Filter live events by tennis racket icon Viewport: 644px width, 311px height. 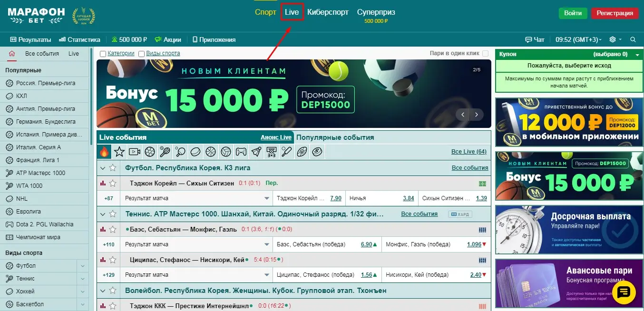(165, 152)
